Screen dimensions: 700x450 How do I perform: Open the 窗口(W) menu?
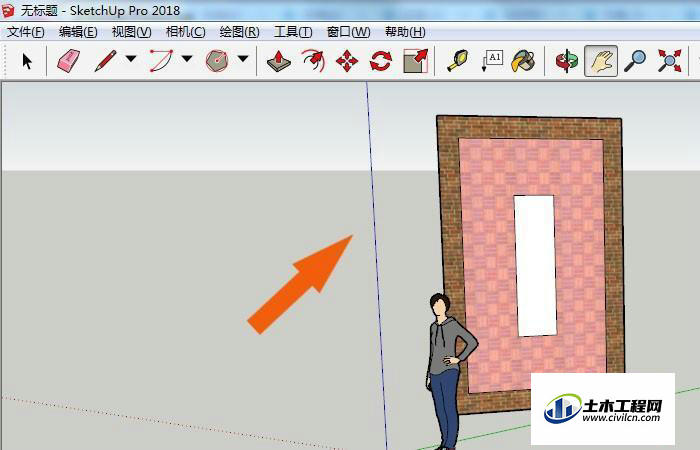(x=348, y=32)
